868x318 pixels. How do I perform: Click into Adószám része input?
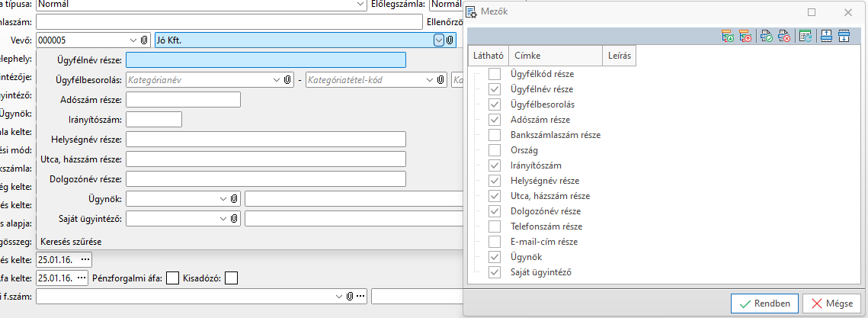pos(183,100)
